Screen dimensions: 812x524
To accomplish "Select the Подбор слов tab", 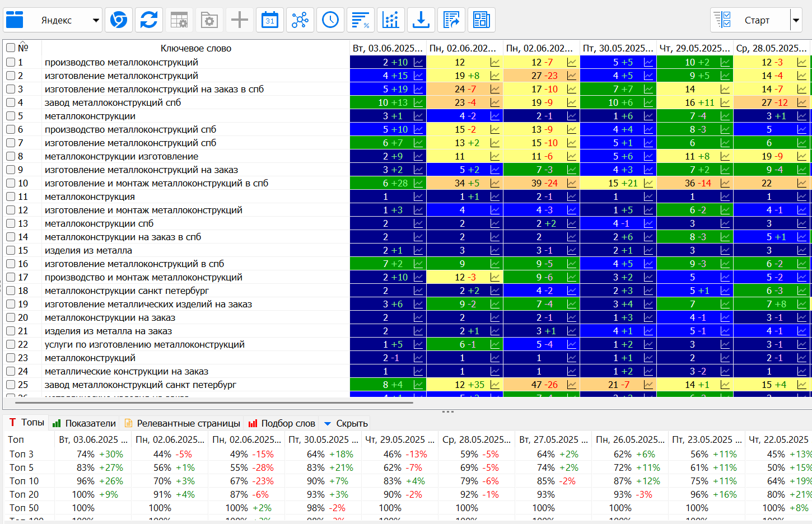I will coord(282,423).
